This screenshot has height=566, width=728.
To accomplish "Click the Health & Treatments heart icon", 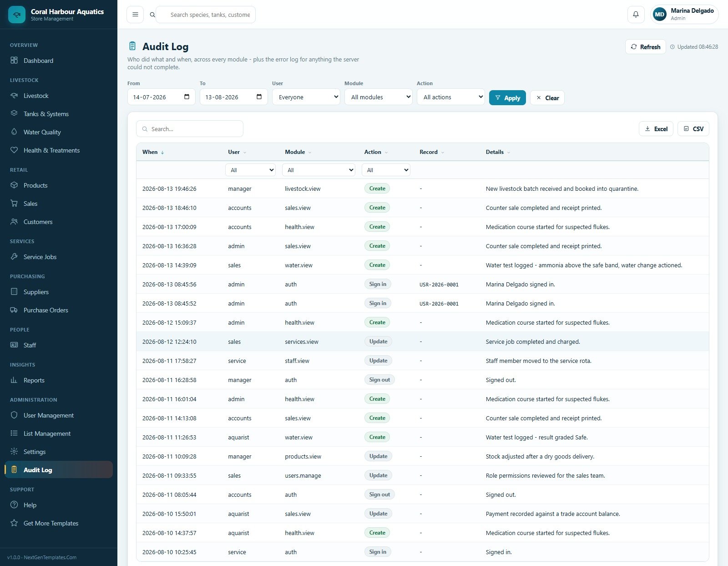I will click(14, 150).
